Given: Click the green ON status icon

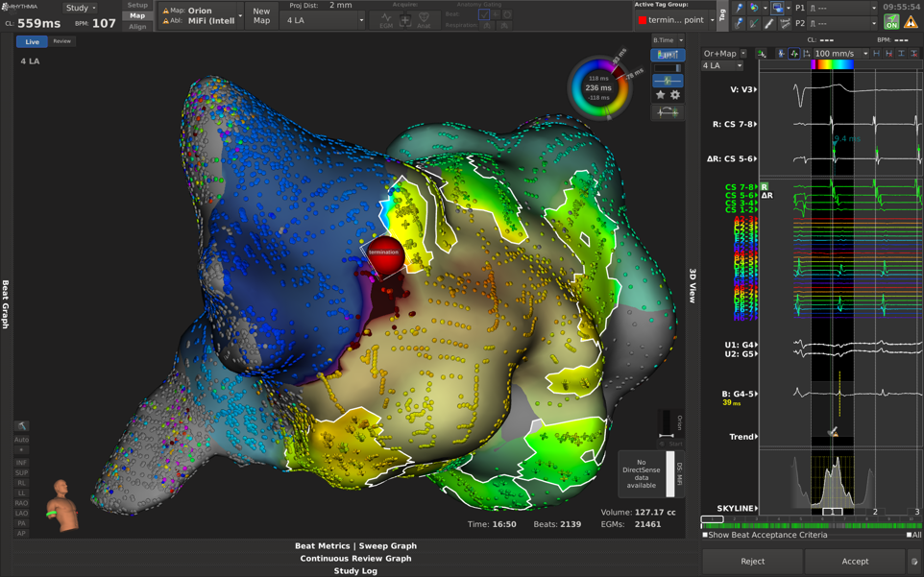Looking at the screenshot, I should [891, 22].
